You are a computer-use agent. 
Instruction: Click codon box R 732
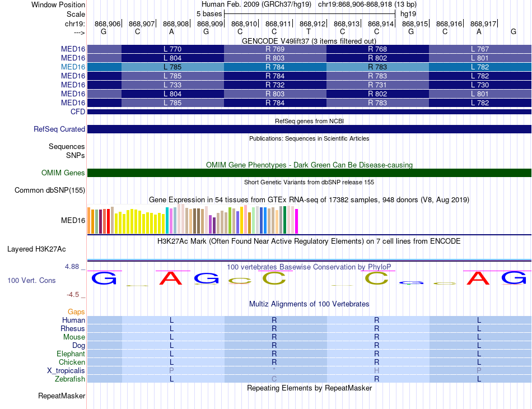pos(275,85)
